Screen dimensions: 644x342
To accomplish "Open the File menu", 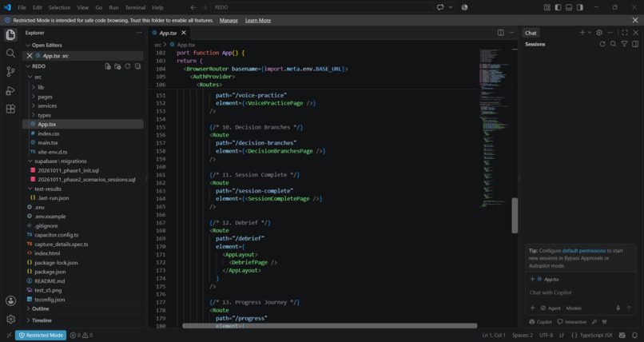I will (22, 7).
